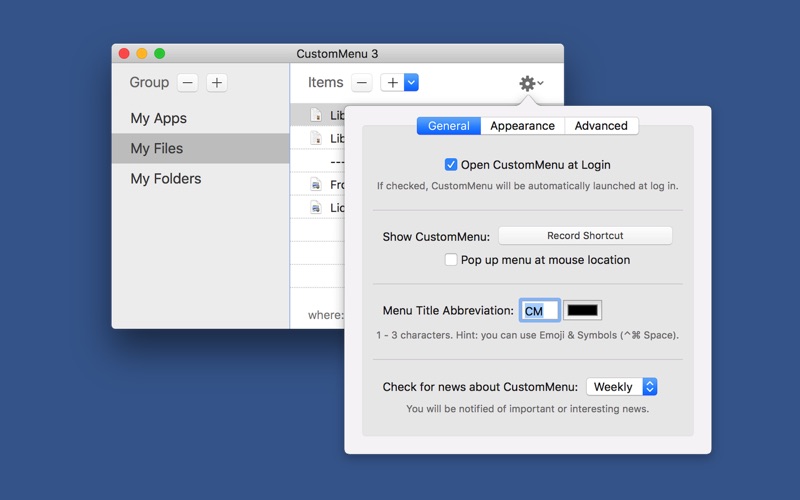The width and height of the screenshot is (800, 500).
Task: Select the My Files group
Action: click(201, 148)
